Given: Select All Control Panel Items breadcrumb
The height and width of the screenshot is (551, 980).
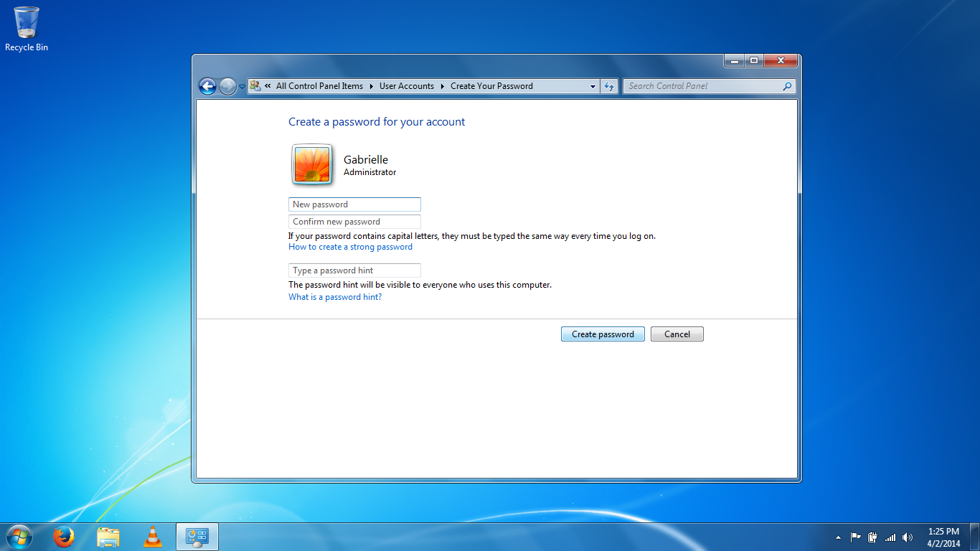Looking at the screenshot, I should click(x=319, y=86).
